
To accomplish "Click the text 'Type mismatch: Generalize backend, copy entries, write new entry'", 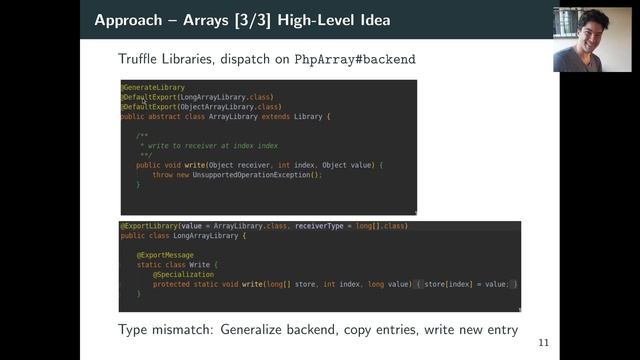I will pos(318,329).
